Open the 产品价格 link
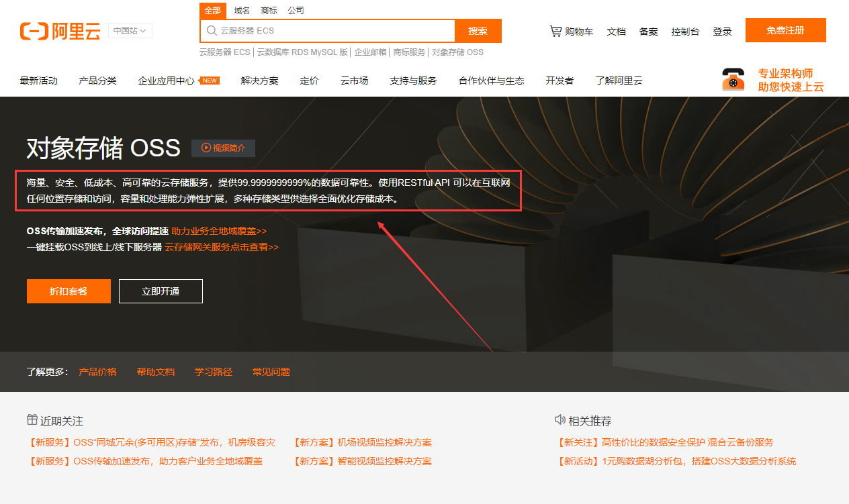The height and width of the screenshot is (504, 849). click(97, 372)
